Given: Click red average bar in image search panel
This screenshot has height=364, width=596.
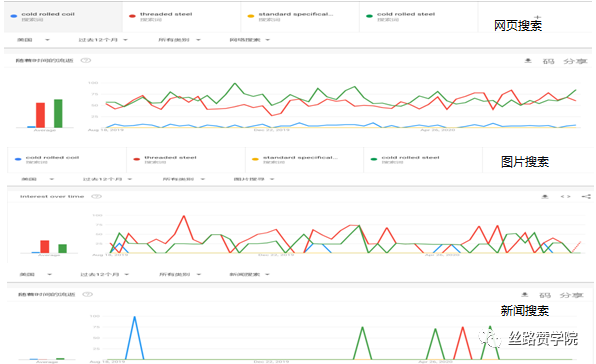Looking at the screenshot, I should [x=45, y=247].
